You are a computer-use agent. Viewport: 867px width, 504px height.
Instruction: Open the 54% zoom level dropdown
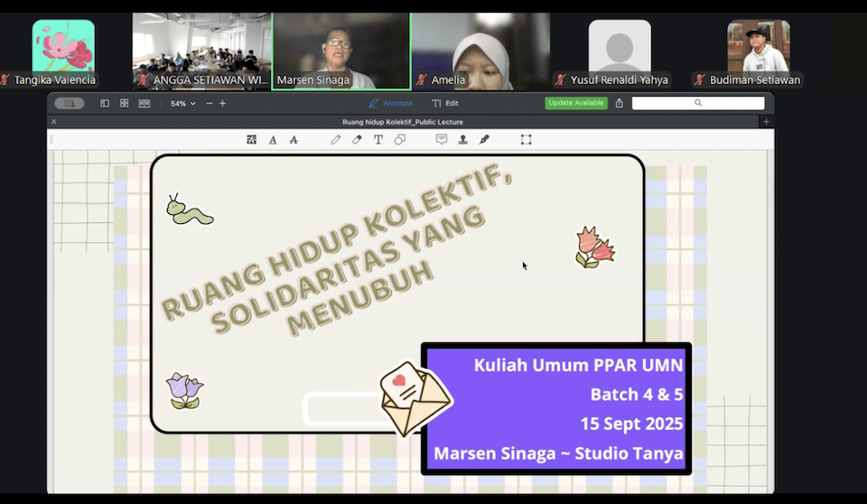coord(183,104)
